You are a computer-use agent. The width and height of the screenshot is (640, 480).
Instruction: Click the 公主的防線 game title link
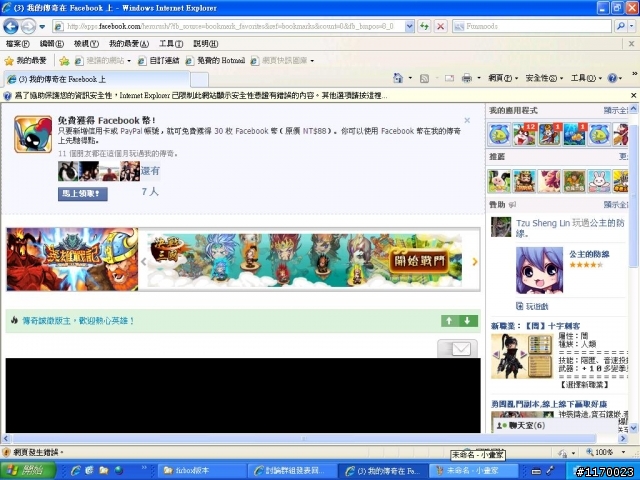click(589, 254)
